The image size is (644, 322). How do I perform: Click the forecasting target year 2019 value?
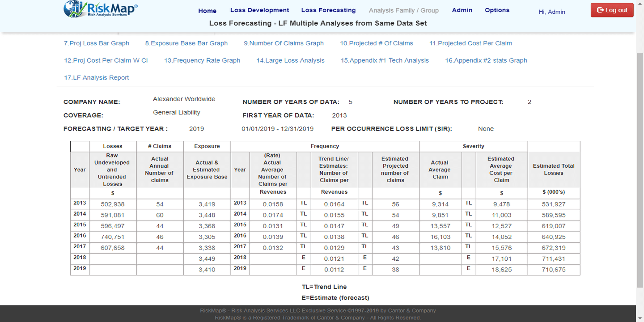click(197, 129)
